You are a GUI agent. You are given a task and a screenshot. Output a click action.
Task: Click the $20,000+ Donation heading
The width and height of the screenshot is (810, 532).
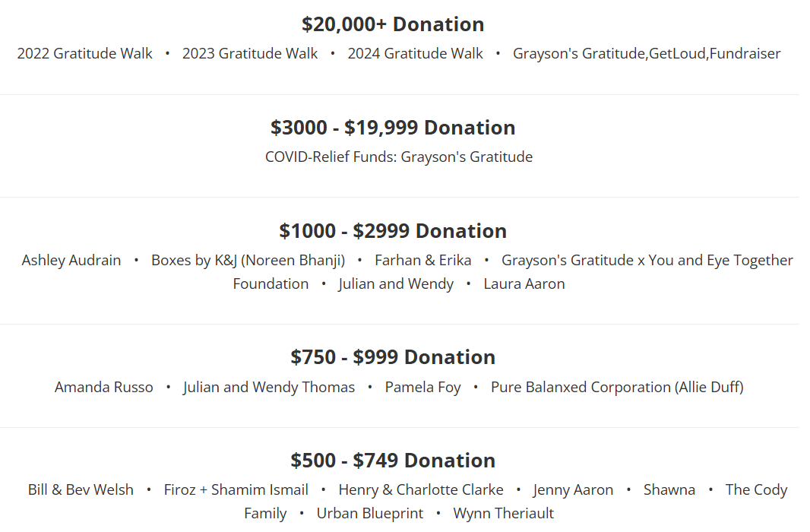393,24
